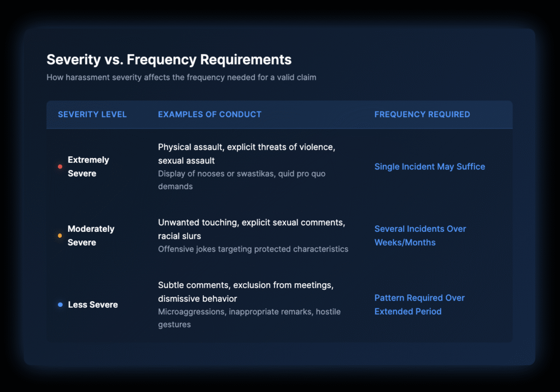Viewport: 560px width, 392px height.
Task: Click the subtitle about harassment severity
Action: click(x=181, y=78)
